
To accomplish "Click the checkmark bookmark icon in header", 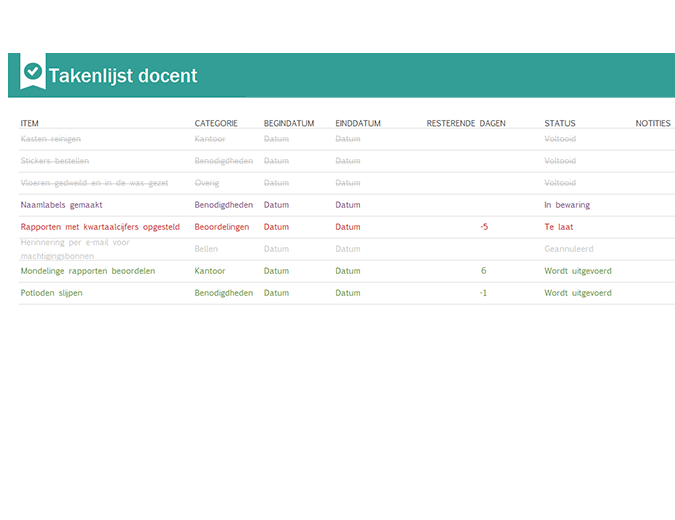I will click(x=33, y=71).
